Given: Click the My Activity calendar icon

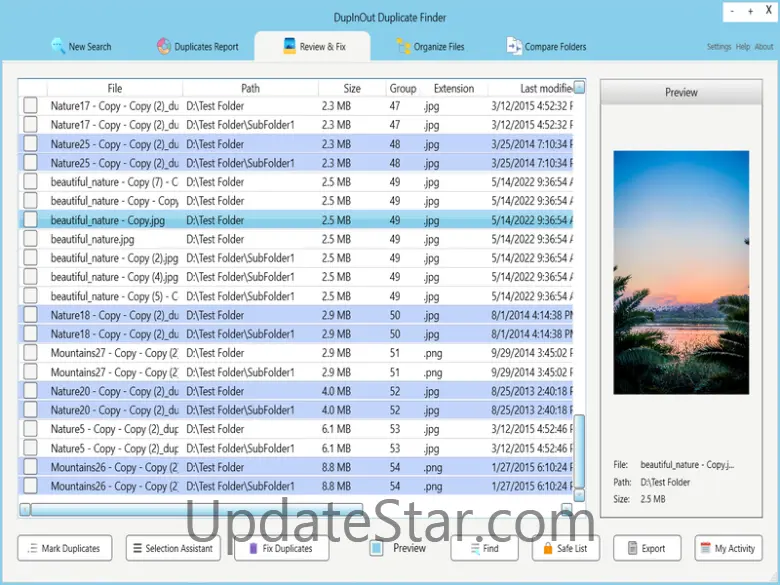Looking at the screenshot, I should pos(705,548).
